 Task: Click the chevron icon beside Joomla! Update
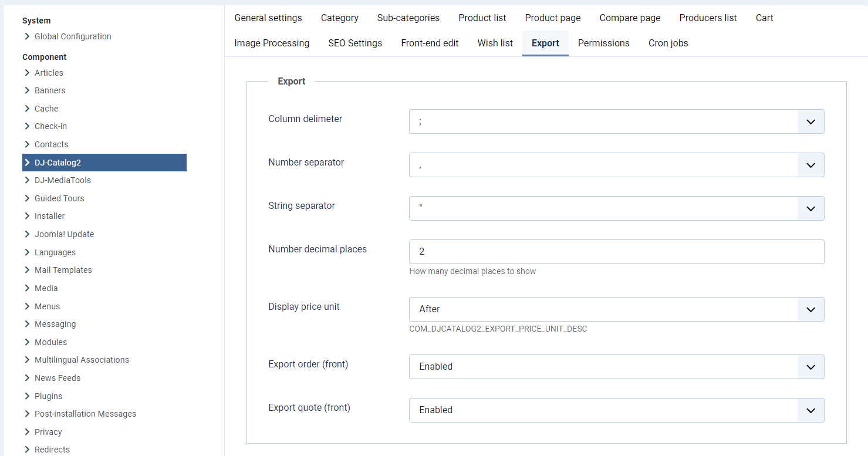[27, 234]
